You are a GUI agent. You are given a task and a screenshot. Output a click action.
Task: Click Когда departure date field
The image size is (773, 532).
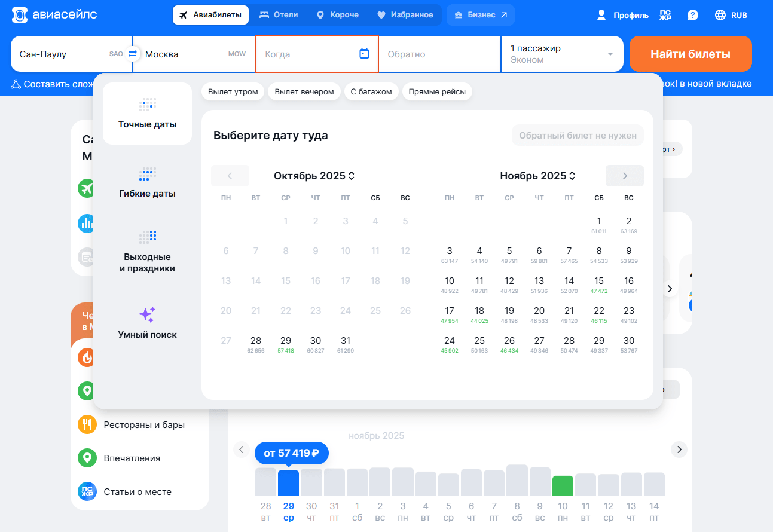317,54
